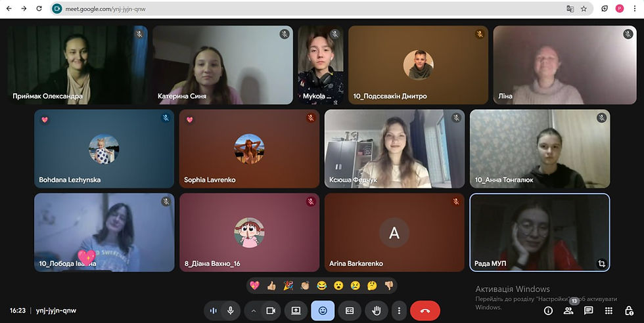Expand camera options chevron arrow

(254, 311)
